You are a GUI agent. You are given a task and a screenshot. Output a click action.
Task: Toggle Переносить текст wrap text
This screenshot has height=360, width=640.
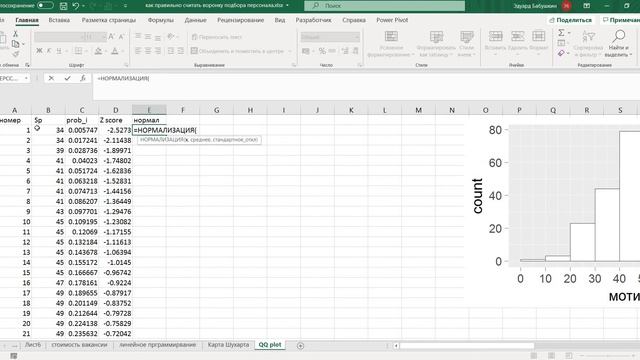(x=217, y=37)
